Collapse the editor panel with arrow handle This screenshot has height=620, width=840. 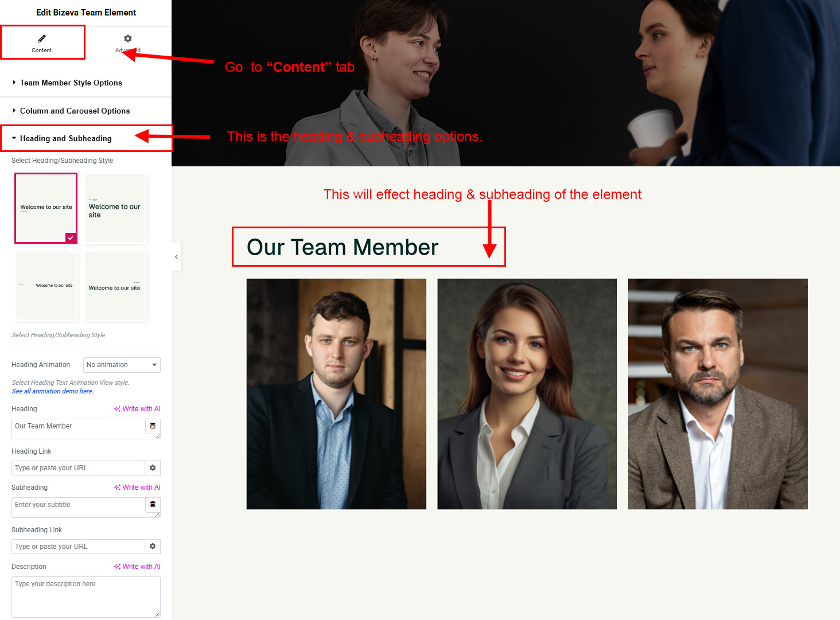pyautogui.click(x=176, y=257)
